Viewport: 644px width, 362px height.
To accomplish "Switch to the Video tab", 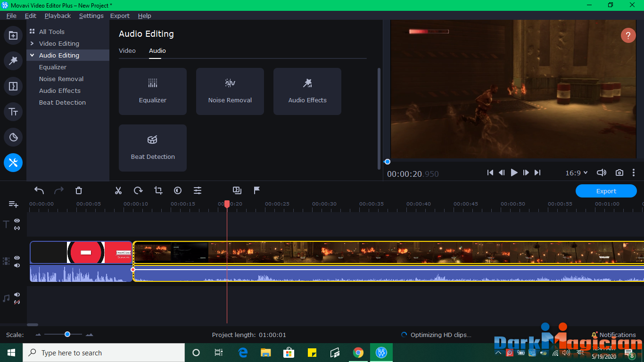I will click(127, 50).
